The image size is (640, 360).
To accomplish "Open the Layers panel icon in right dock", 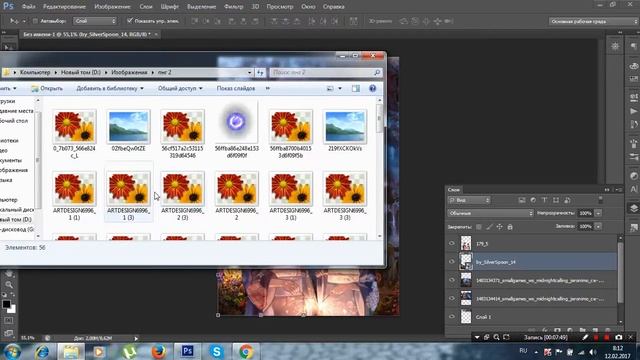I will [x=633, y=208].
